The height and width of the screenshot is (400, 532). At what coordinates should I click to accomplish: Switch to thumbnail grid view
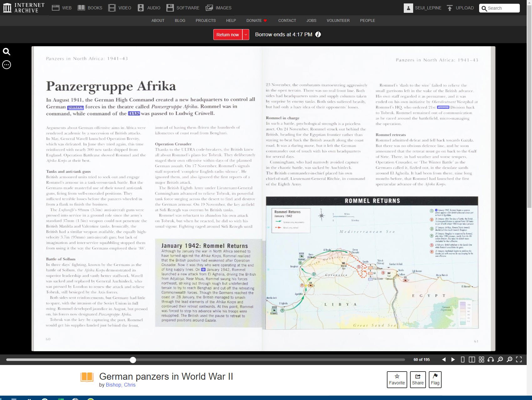[481, 360]
